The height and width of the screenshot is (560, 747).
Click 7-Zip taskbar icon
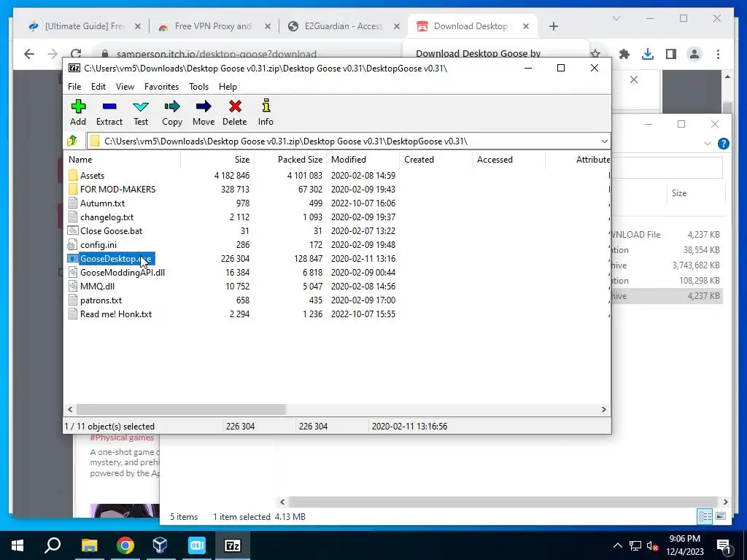pos(233,545)
